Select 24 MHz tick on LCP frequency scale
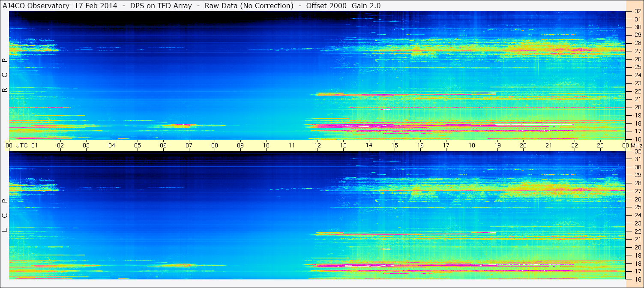The width and height of the screenshot is (644, 288). (x=637, y=215)
